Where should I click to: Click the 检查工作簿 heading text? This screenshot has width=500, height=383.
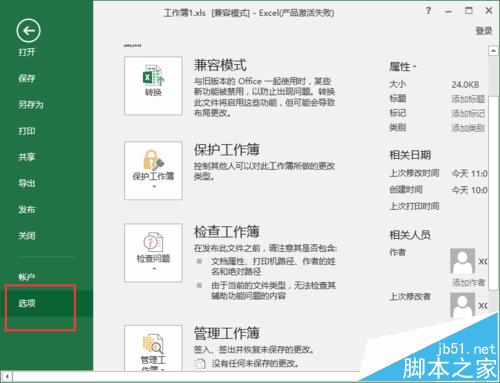[227, 232]
